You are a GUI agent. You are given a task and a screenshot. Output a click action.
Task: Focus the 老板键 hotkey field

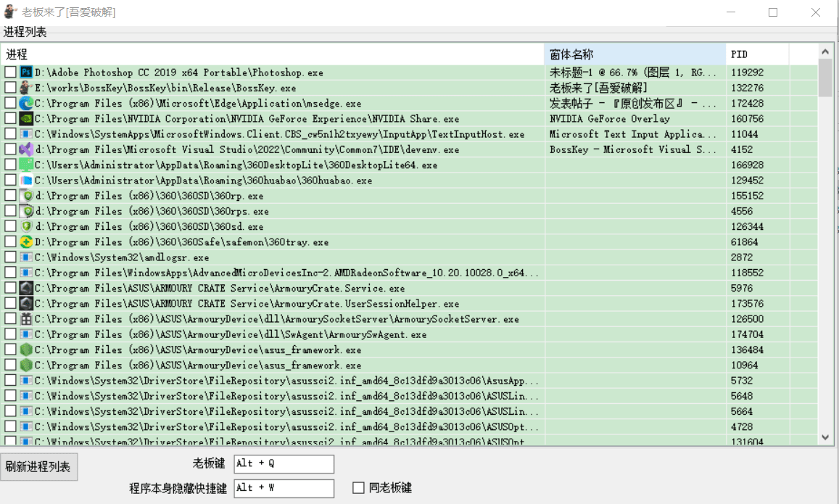click(x=284, y=464)
